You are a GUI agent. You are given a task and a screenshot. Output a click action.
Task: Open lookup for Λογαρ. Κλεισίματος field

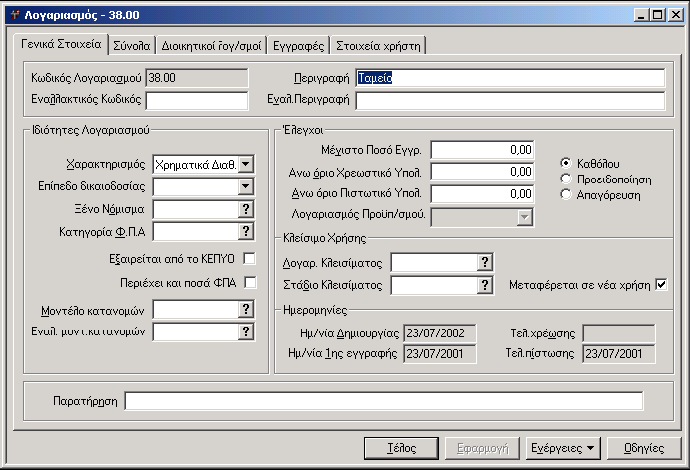point(484,263)
